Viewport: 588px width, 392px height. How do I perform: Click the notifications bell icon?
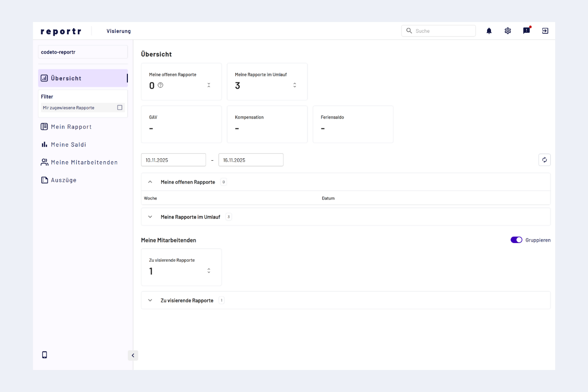[489, 31]
